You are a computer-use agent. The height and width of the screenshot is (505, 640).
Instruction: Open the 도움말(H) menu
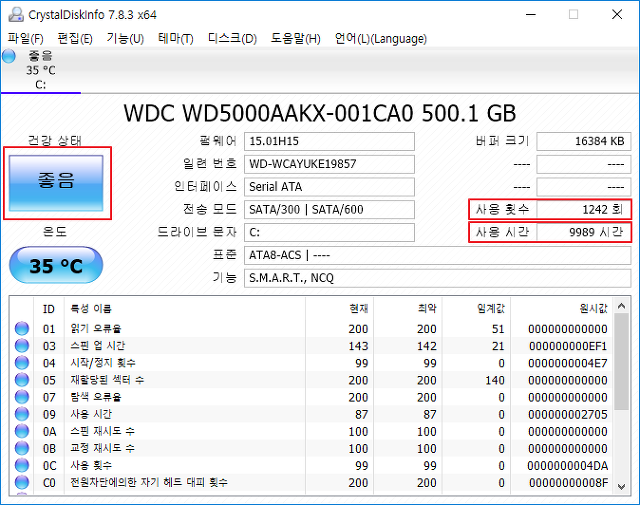[x=296, y=39]
